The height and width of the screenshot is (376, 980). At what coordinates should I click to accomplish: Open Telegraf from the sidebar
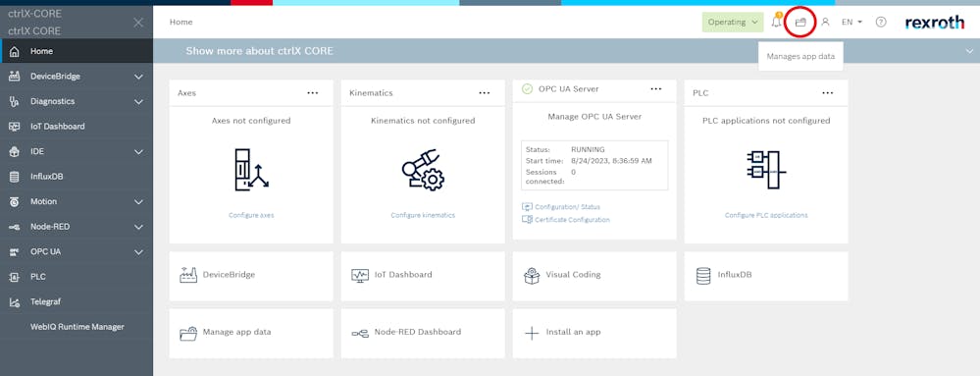(77, 301)
